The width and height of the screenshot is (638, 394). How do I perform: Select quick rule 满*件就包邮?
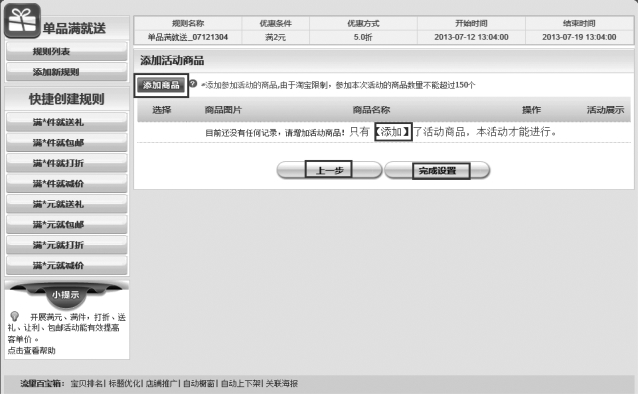pyautogui.click(x=67, y=142)
